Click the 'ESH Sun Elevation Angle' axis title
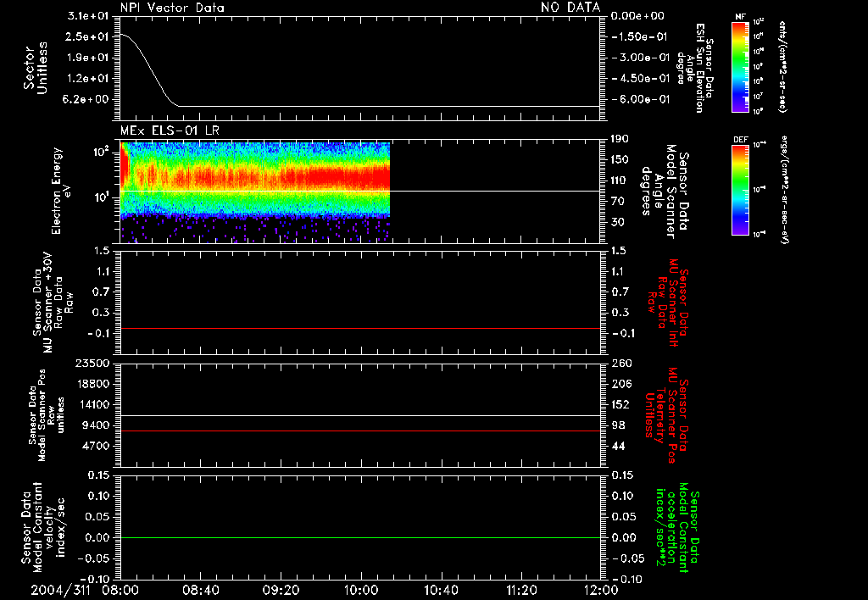 (695, 68)
